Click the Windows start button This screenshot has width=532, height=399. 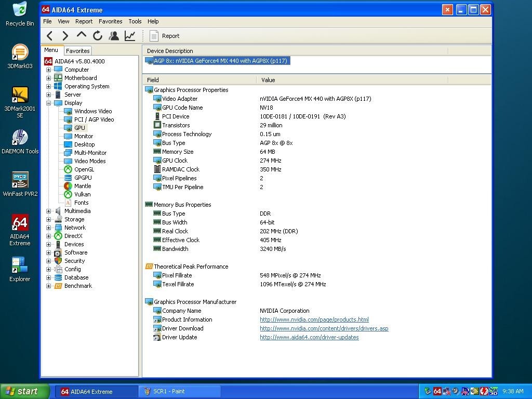(x=24, y=391)
